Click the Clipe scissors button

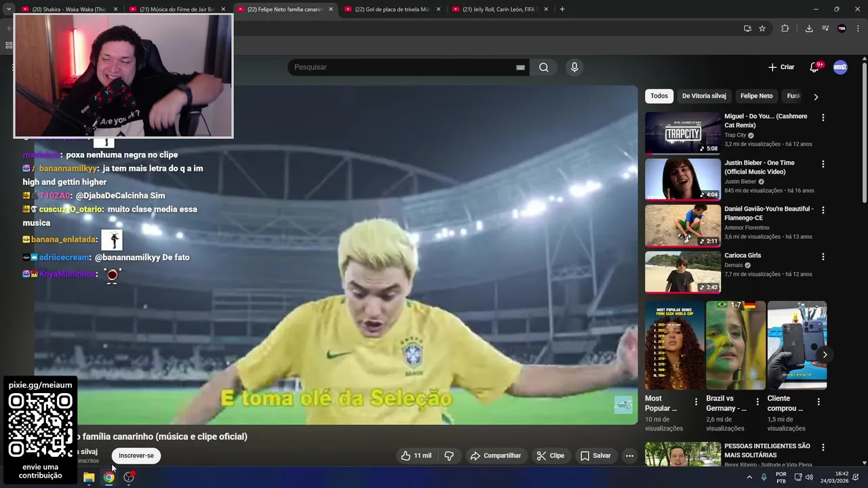[550, 455]
